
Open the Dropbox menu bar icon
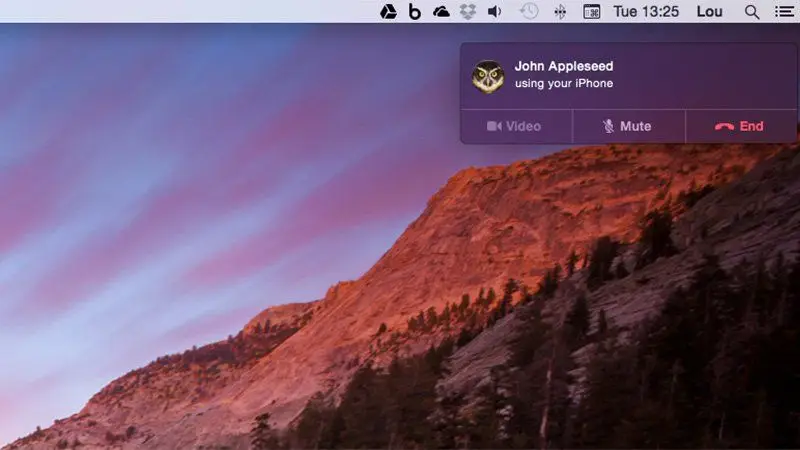point(467,12)
